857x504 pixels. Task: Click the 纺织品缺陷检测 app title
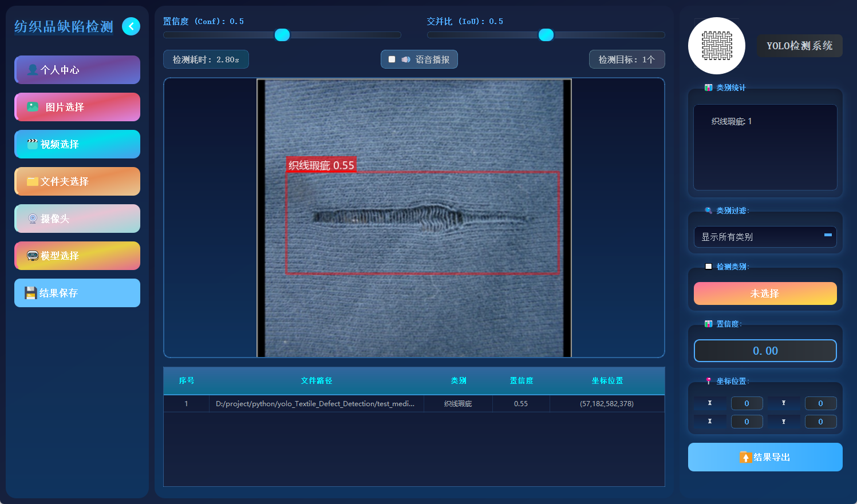(x=64, y=26)
